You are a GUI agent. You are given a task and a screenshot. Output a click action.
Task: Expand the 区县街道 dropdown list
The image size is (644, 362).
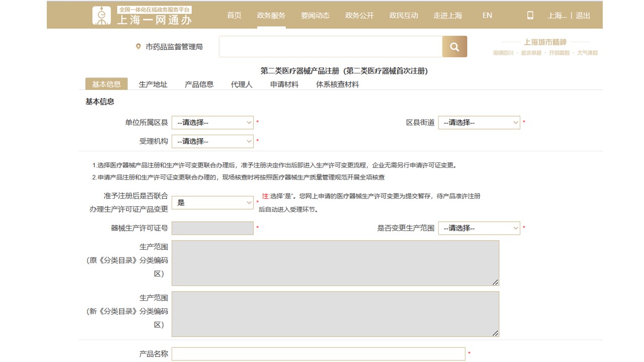[x=478, y=123]
